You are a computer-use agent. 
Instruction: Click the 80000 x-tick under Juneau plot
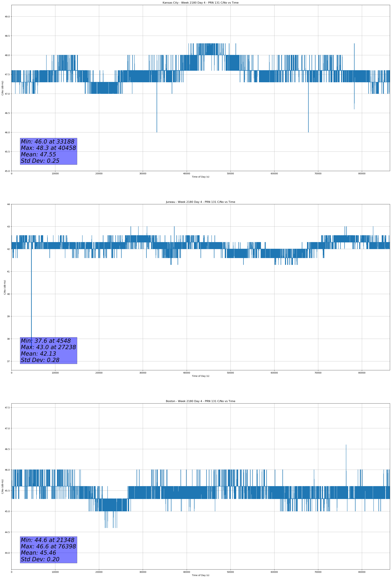tap(362, 373)
